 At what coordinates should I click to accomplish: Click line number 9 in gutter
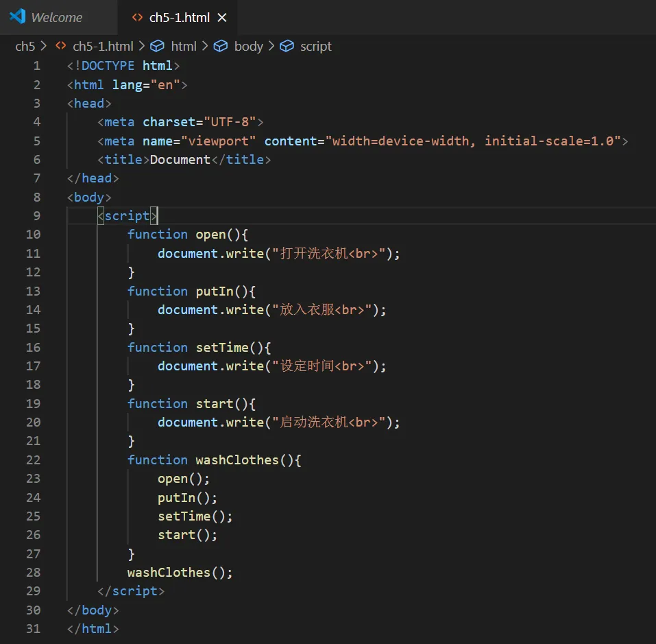[x=37, y=216]
